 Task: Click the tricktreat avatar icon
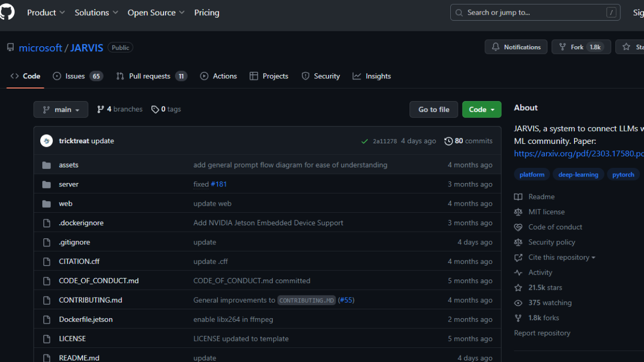tap(47, 141)
